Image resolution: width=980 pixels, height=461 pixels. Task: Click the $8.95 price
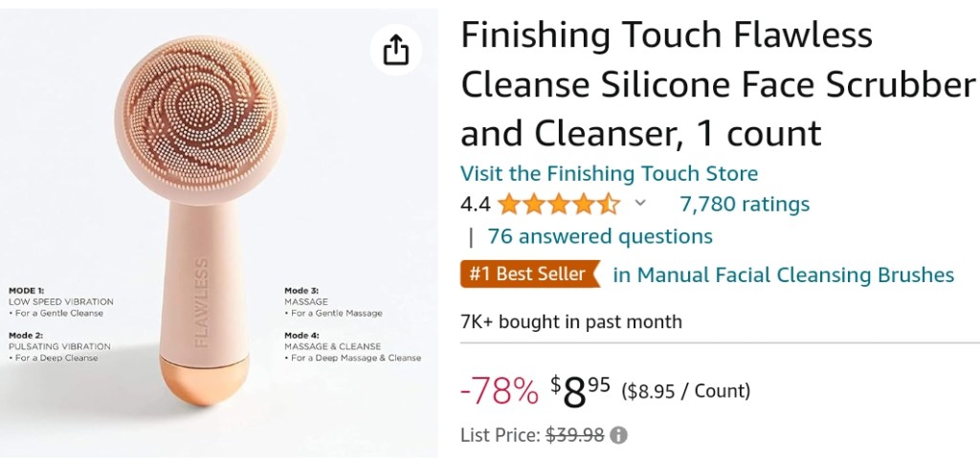(x=580, y=390)
